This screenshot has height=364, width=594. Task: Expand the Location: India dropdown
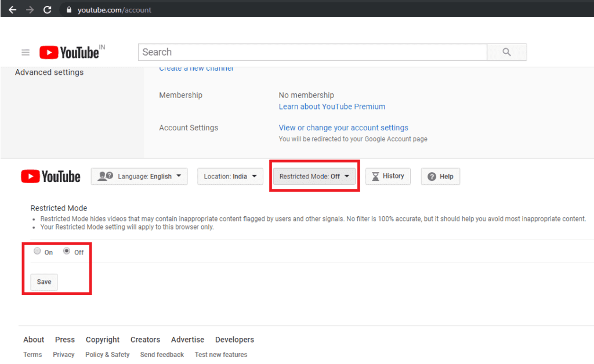tap(230, 176)
